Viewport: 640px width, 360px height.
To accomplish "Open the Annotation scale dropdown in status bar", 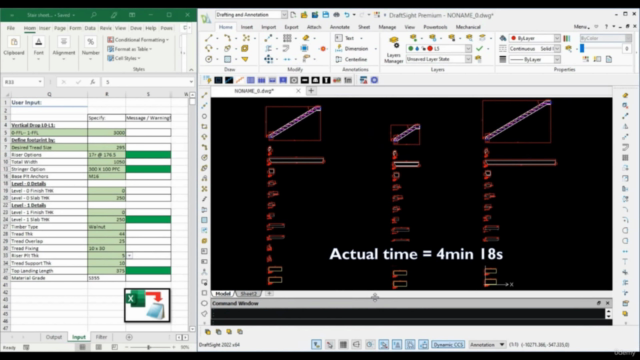I will [487, 345].
